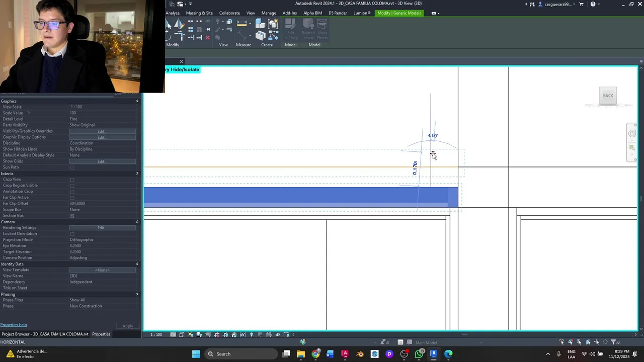Select the Array tool in Modify panel

pos(191,30)
